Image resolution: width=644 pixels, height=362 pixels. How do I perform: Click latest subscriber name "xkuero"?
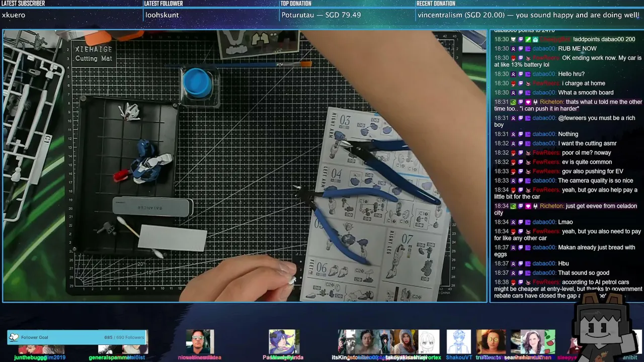(x=14, y=15)
